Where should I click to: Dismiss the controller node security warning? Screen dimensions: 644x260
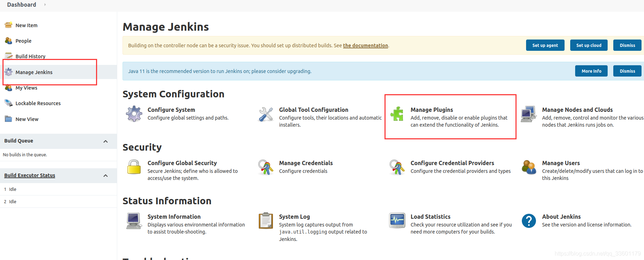click(x=627, y=45)
